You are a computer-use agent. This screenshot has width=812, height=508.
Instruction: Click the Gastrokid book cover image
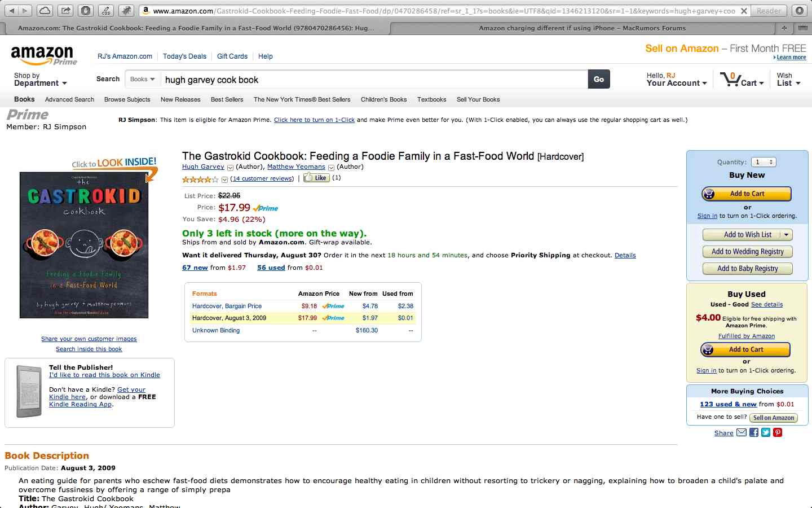(x=84, y=246)
